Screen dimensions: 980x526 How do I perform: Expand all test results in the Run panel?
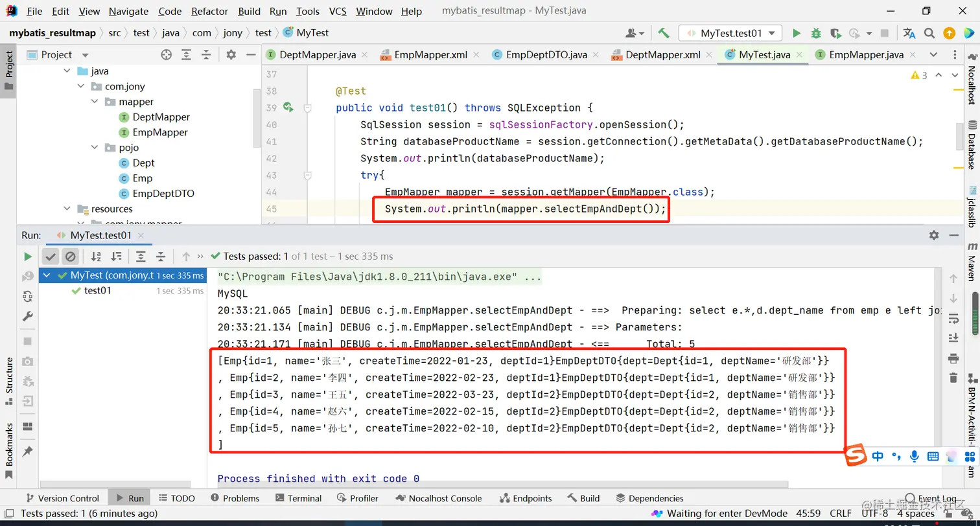[x=141, y=257]
